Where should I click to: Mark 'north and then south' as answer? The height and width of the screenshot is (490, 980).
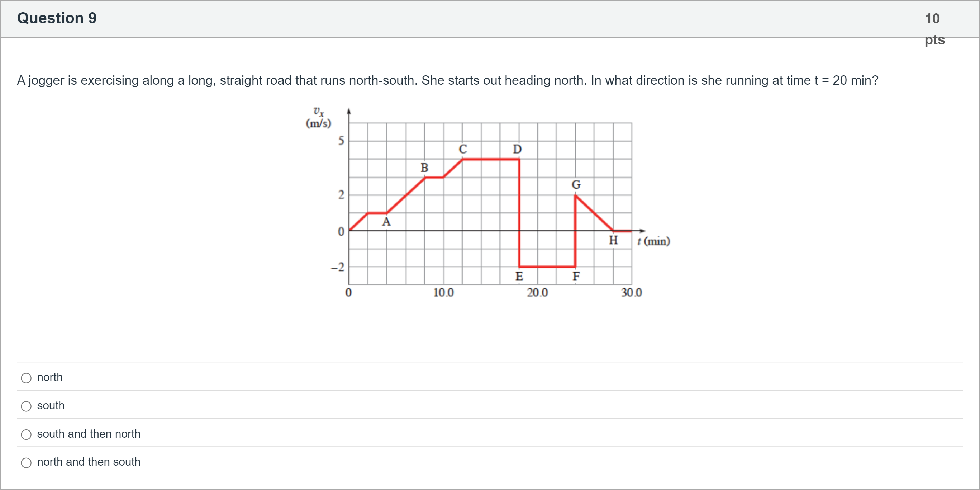(x=26, y=463)
